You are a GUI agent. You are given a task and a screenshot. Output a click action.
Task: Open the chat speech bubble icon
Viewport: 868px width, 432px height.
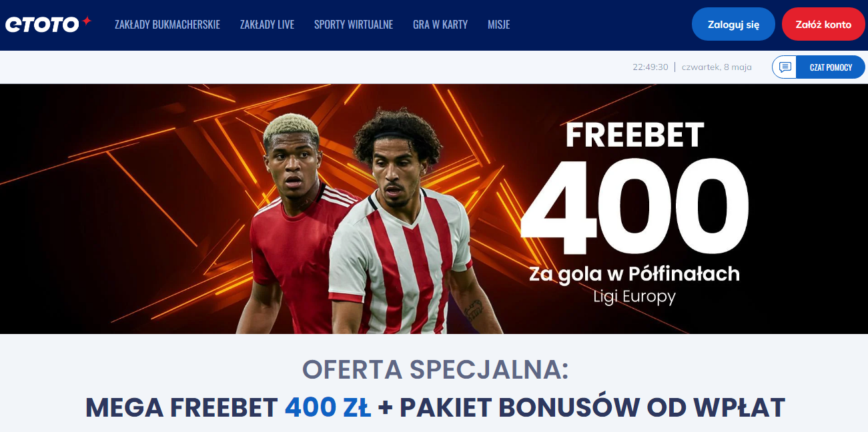pyautogui.click(x=785, y=67)
